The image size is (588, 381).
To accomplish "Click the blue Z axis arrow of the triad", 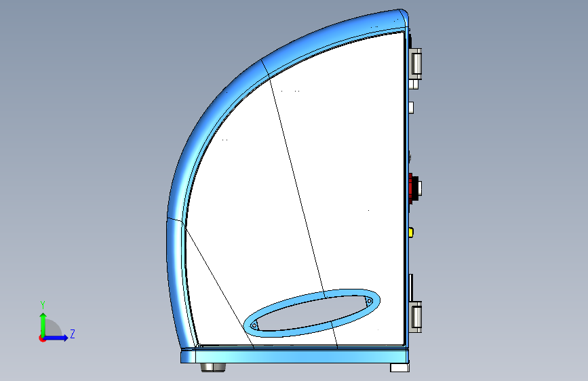I will tap(56, 338).
